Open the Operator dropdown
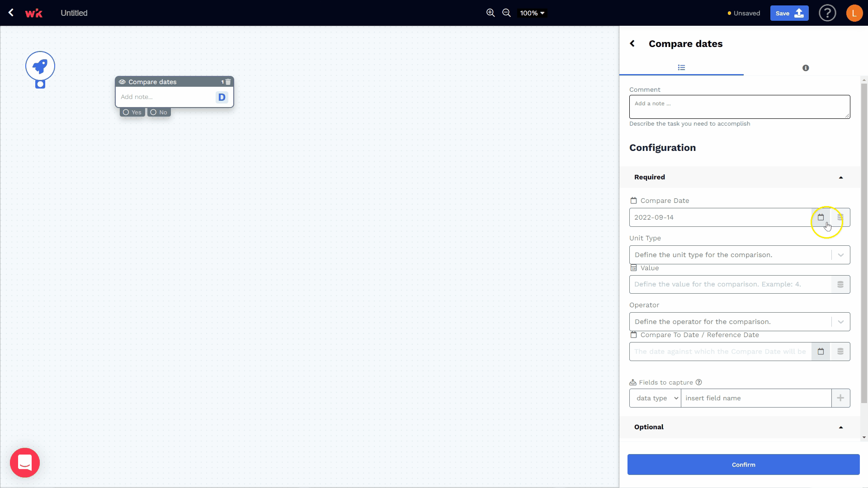The image size is (868, 488). 740,322
